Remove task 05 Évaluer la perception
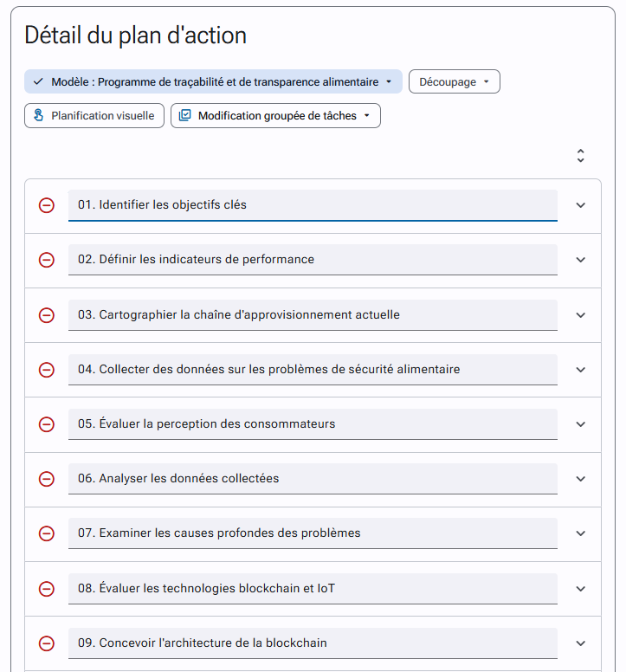The image size is (626, 672). click(x=46, y=424)
